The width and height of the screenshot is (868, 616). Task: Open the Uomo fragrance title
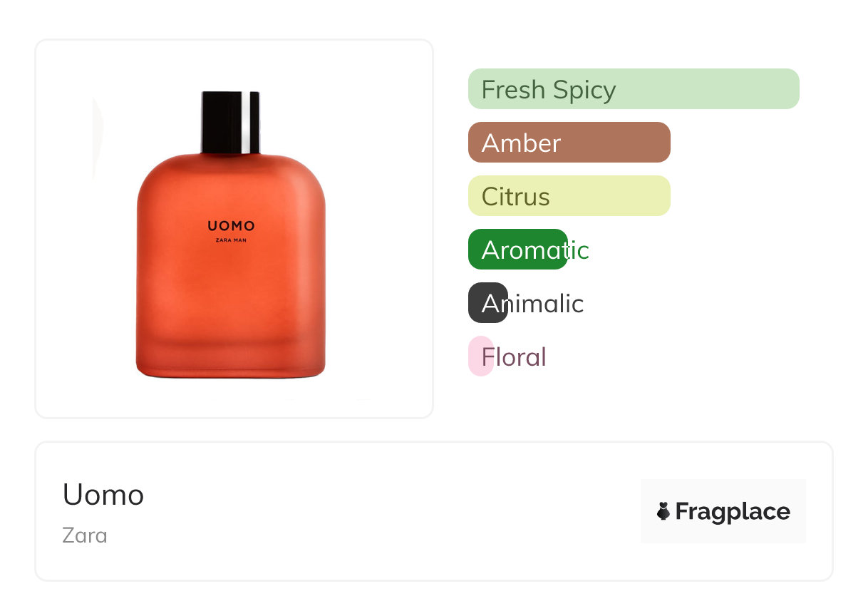click(x=103, y=495)
